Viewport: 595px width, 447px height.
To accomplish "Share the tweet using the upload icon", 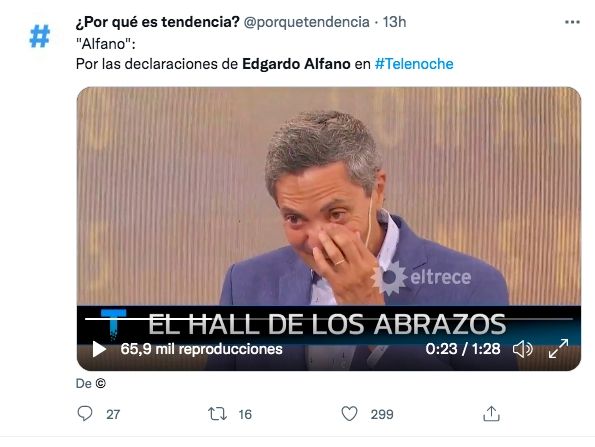I will (x=491, y=414).
